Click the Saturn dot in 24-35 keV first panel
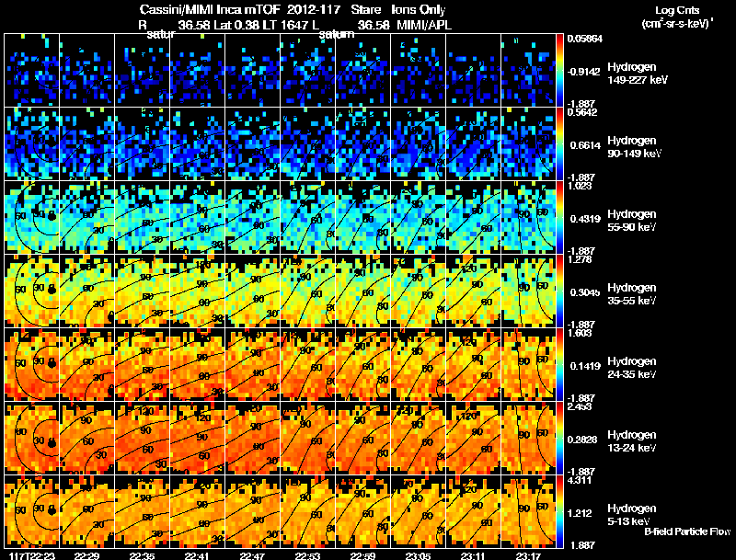 point(52,363)
